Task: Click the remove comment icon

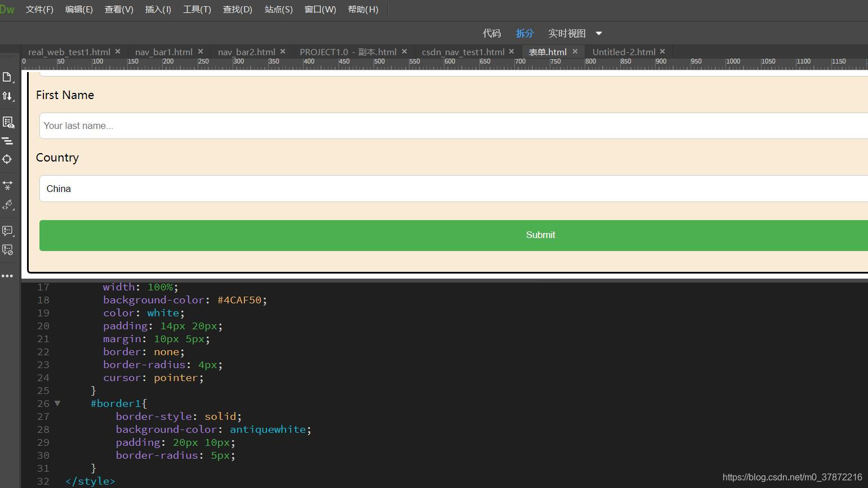Action: tap(7, 249)
